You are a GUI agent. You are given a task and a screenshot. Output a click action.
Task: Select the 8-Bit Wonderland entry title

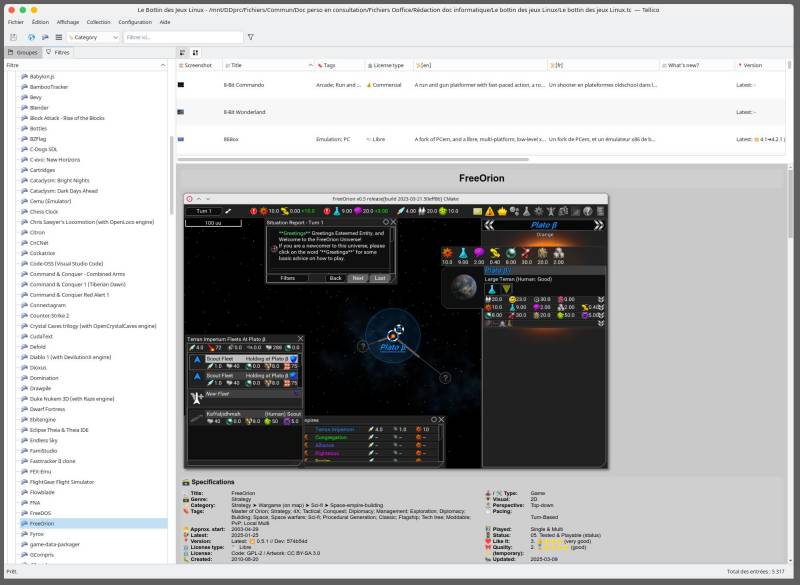pyautogui.click(x=244, y=112)
